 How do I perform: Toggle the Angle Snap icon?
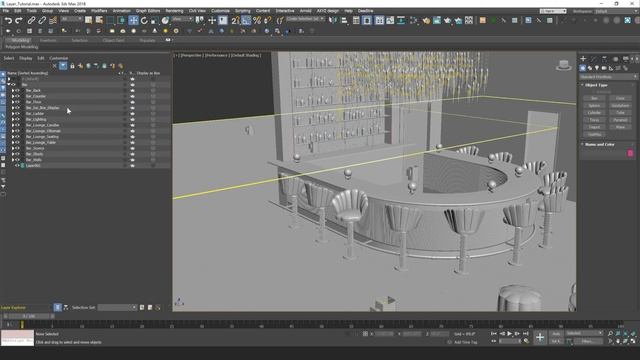click(x=246, y=20)
